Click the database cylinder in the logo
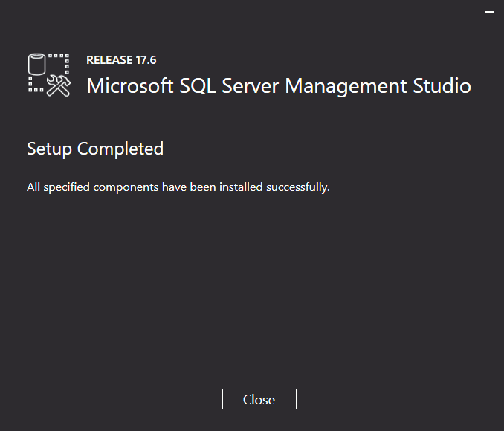This screenshot has width=504, height=431. pos(38,65)
